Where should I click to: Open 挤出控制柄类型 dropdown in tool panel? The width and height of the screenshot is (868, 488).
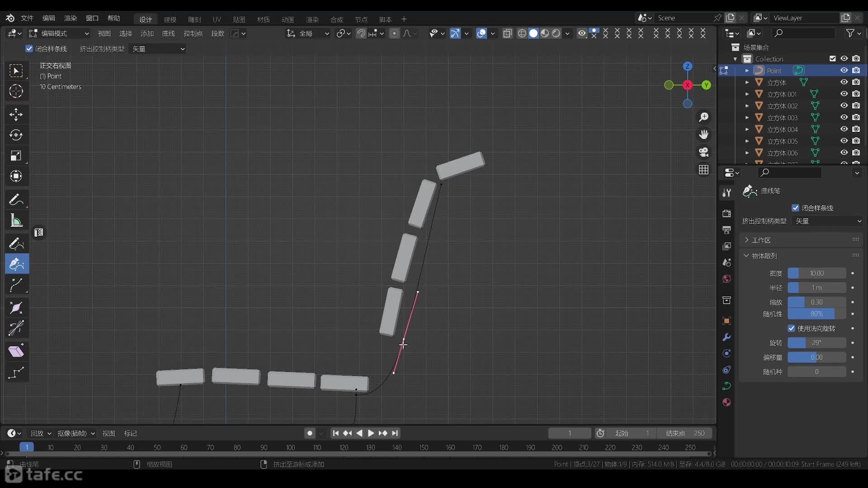[828, 221]
